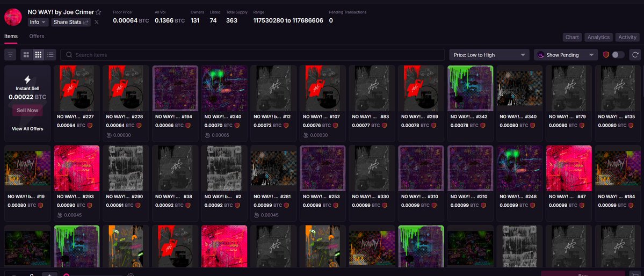
Task: Click shield icon on item #290 price
Action: 139,205
